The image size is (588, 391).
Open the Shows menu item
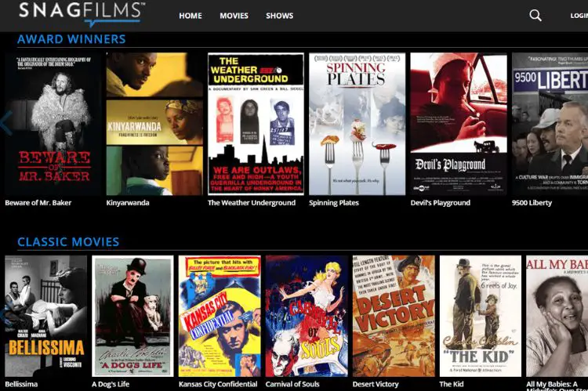tap(280, 16)
